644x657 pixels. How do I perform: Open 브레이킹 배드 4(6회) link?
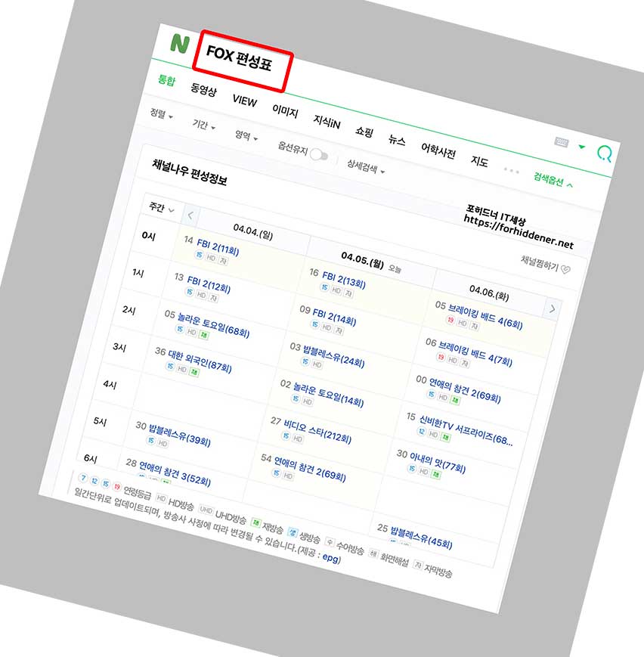click(x=485, y=316)
